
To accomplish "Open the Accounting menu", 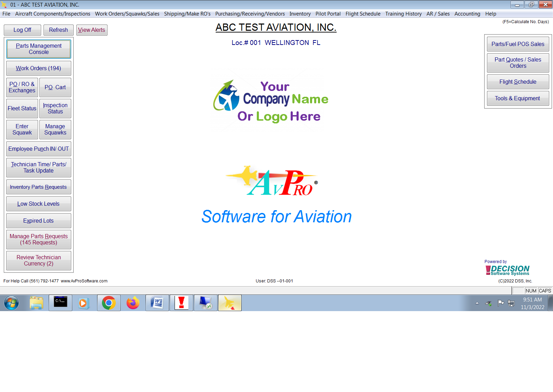I will [467, 14].
